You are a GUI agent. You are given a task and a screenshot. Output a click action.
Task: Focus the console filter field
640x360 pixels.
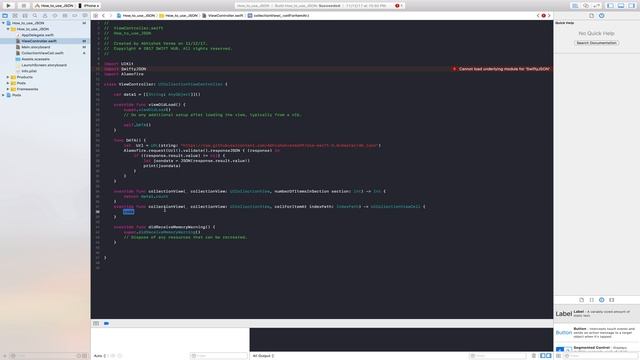coord(497,356)
